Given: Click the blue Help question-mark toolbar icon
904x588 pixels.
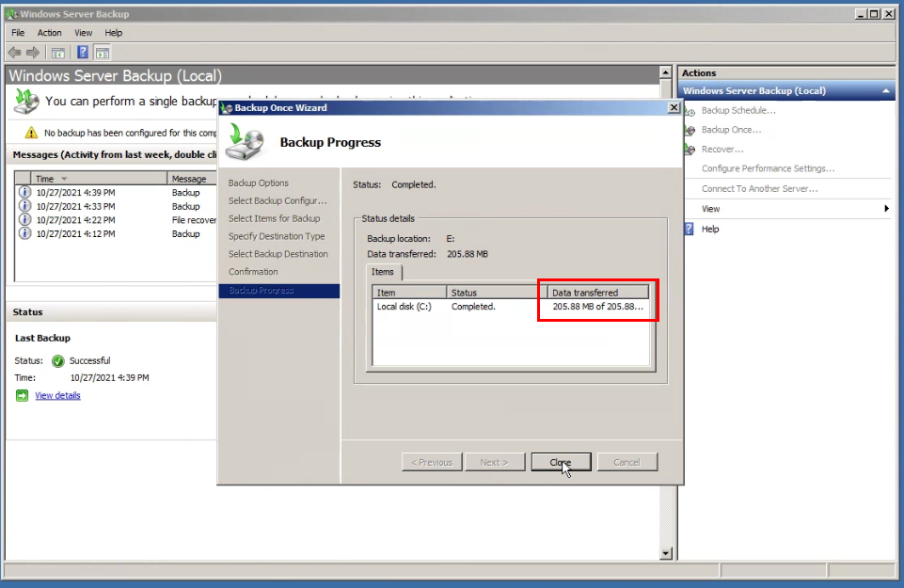Looking at the screenshot, I should [83, 53].
